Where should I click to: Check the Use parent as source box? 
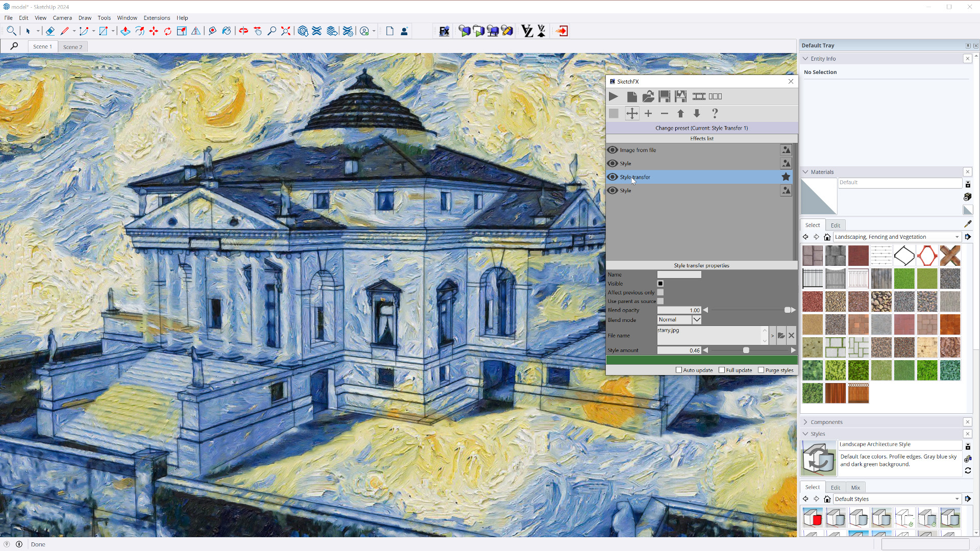tap(660, 302)
